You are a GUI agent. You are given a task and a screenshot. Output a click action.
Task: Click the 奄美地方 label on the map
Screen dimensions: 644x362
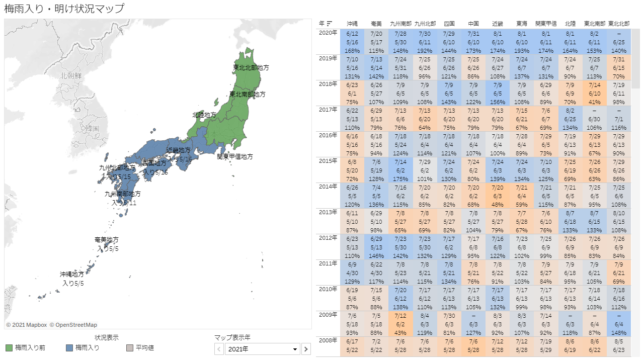pyautogui.click(x=107, y=240)
